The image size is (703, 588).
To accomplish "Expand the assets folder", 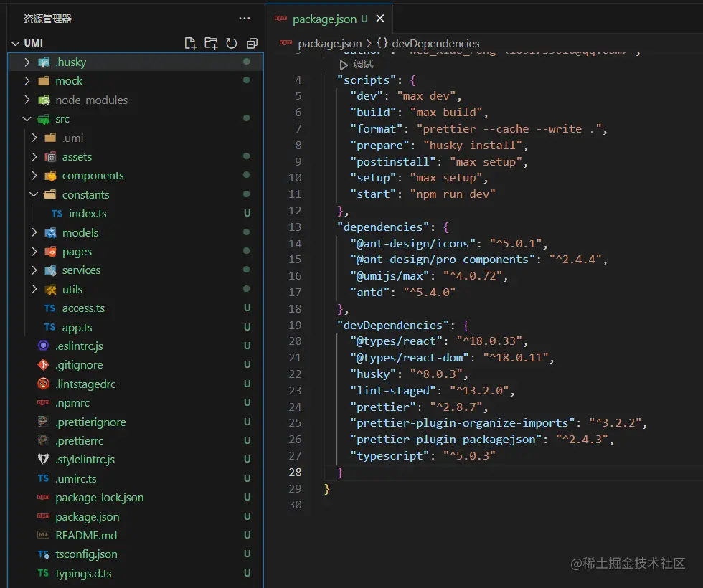I will tap(34, 156).
